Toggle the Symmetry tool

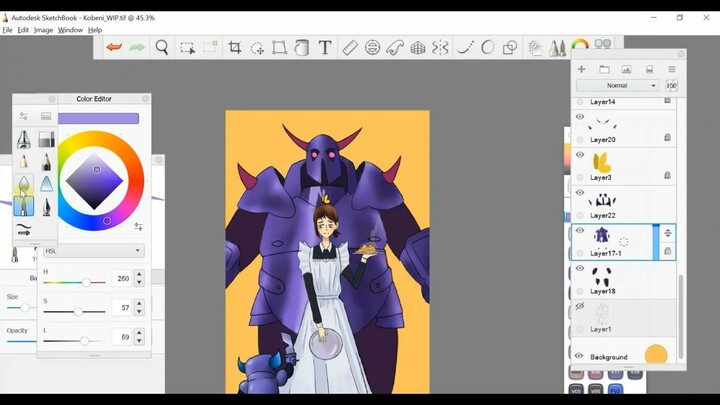pos(440,47)
